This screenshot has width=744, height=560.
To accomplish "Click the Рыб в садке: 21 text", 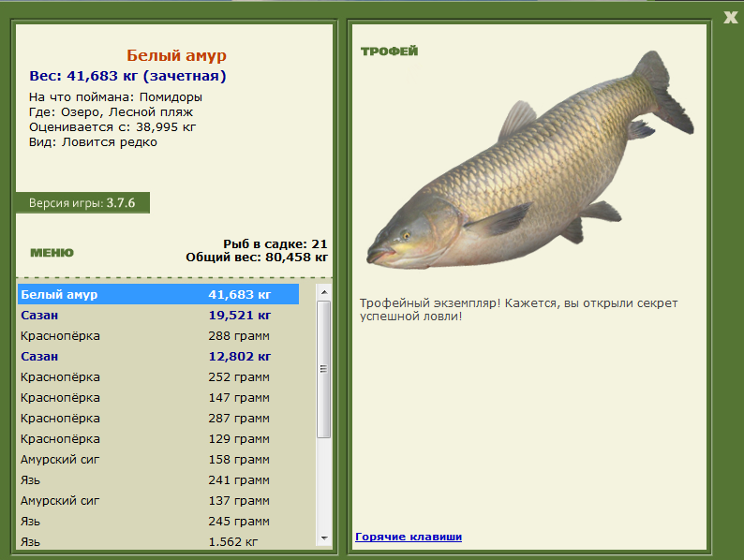I will click(275, 244).
